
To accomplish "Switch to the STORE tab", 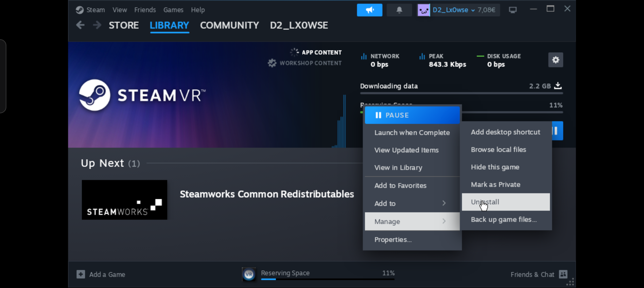I will click(124, 25).
